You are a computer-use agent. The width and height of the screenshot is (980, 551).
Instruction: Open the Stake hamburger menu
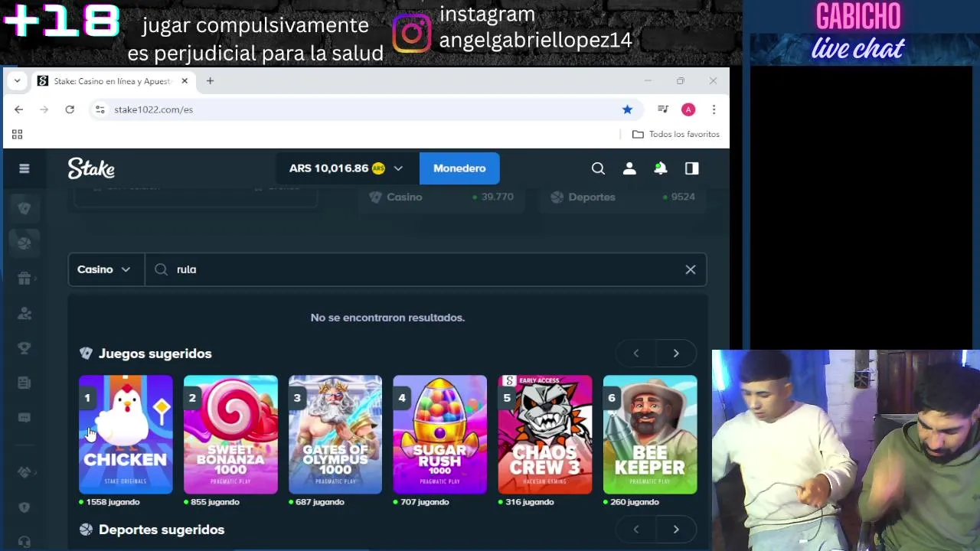tap(24, 168)
